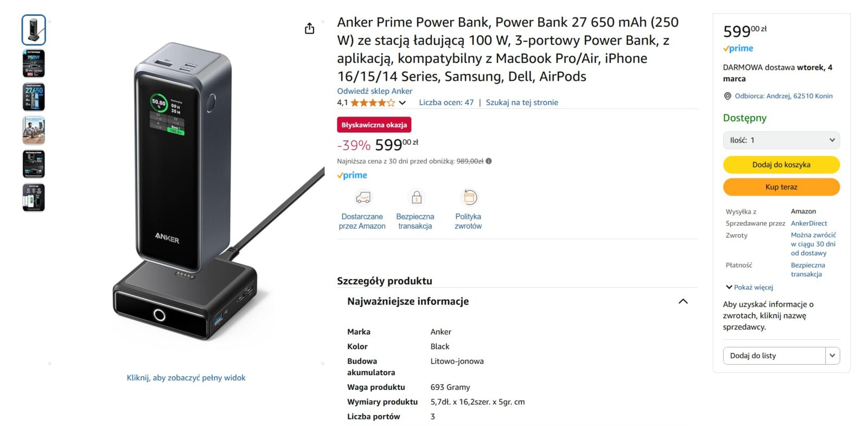868x426 pixels.
Task: Click the Dodaj do koszyka button
Action: click(x=781, y=165)
